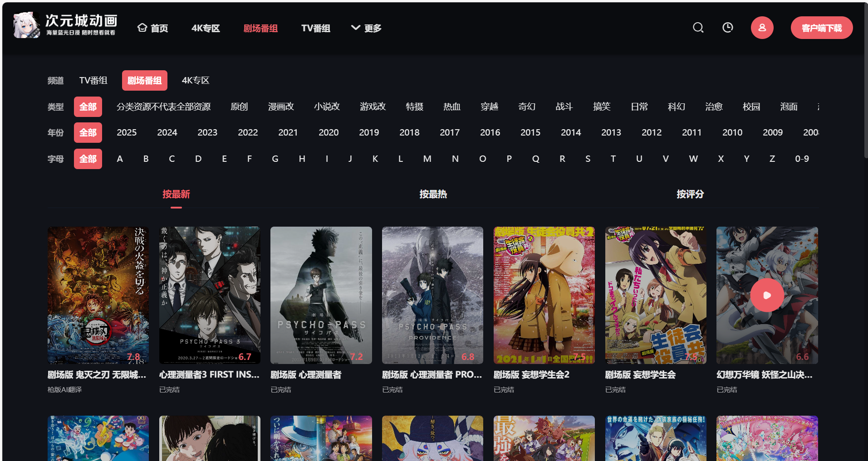Switch to the 按最新 sort tab
Viewport: 868px width, 461px height.
pos(176,194)
